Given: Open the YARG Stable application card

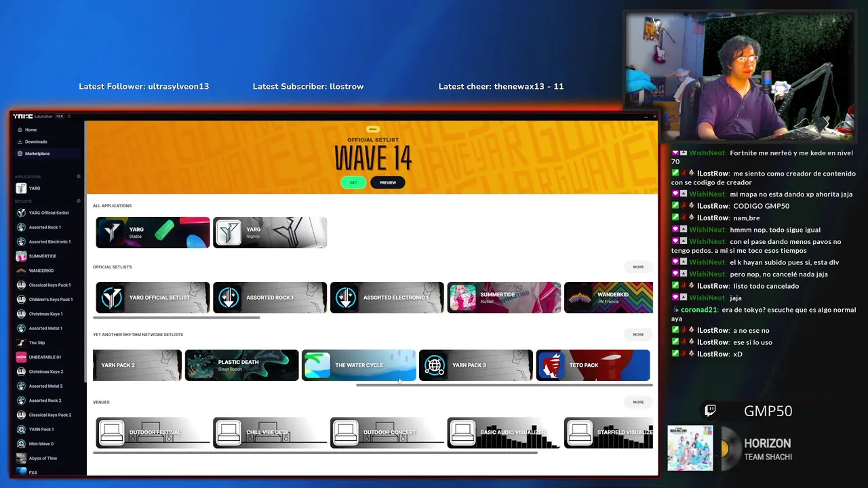Looking at the screenshot, I should 153,232.
